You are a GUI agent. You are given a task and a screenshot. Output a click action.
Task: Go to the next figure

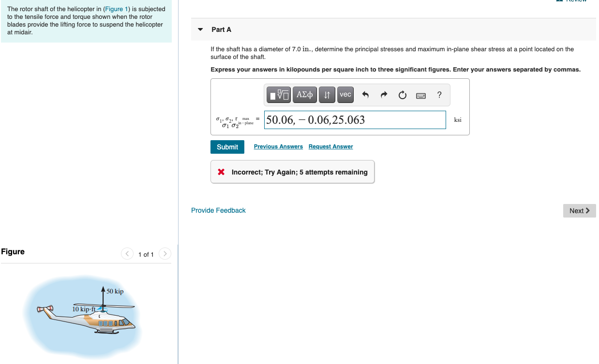pos(165,254)
